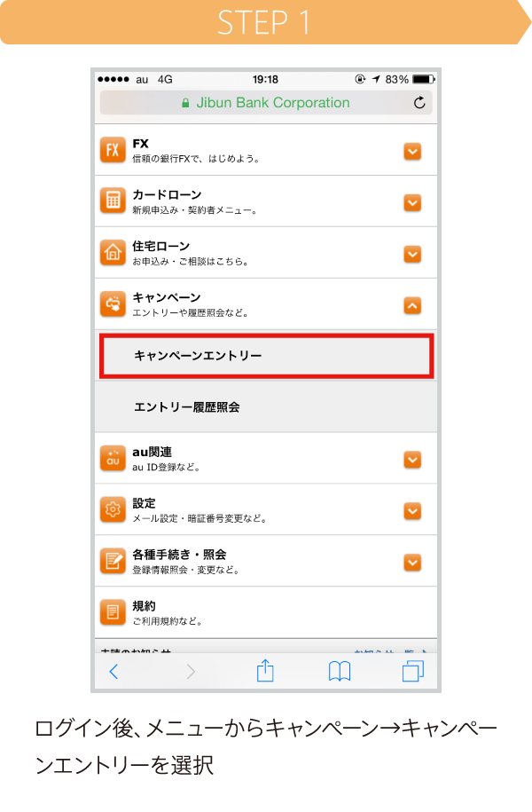Tap the キャンペーン gift icon

(113, 304)
